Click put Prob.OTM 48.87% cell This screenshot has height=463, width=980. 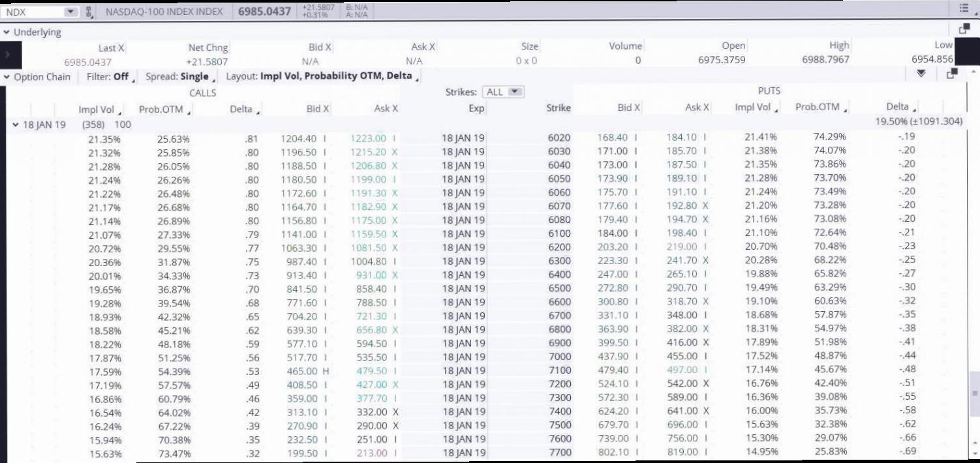(830, 355)
